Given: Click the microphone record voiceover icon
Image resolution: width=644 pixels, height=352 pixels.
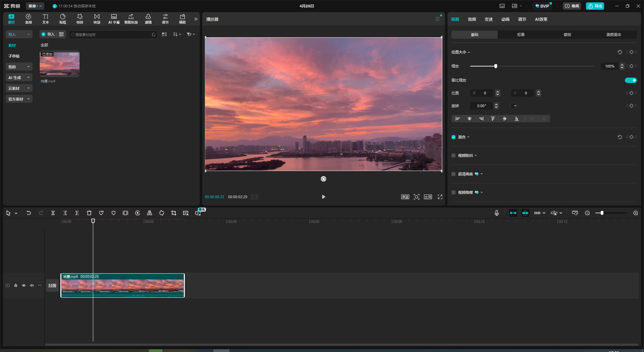Looking at the screenshot, I should (497, 213).
